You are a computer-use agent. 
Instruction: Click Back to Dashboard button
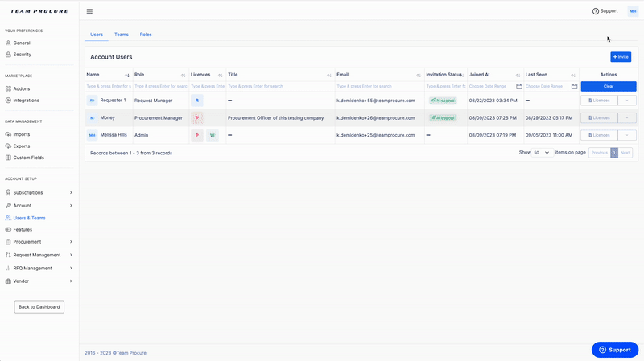click(39, 307)
